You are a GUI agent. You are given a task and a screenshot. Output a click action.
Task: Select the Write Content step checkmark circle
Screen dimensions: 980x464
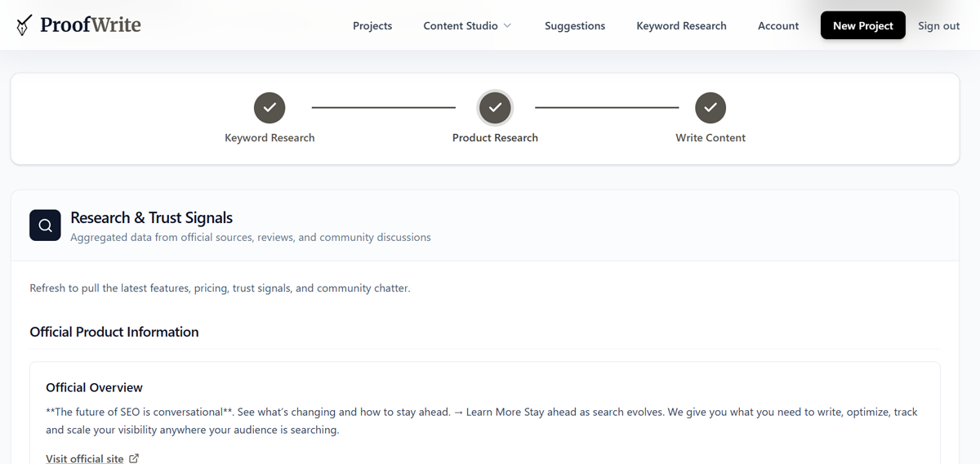(710, 107)
